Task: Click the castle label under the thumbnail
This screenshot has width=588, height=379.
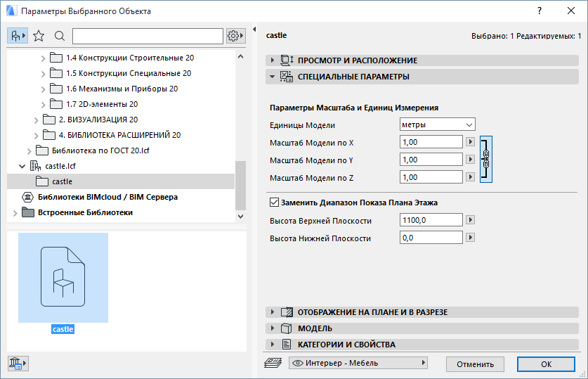Action: click(x=63, y=329)
